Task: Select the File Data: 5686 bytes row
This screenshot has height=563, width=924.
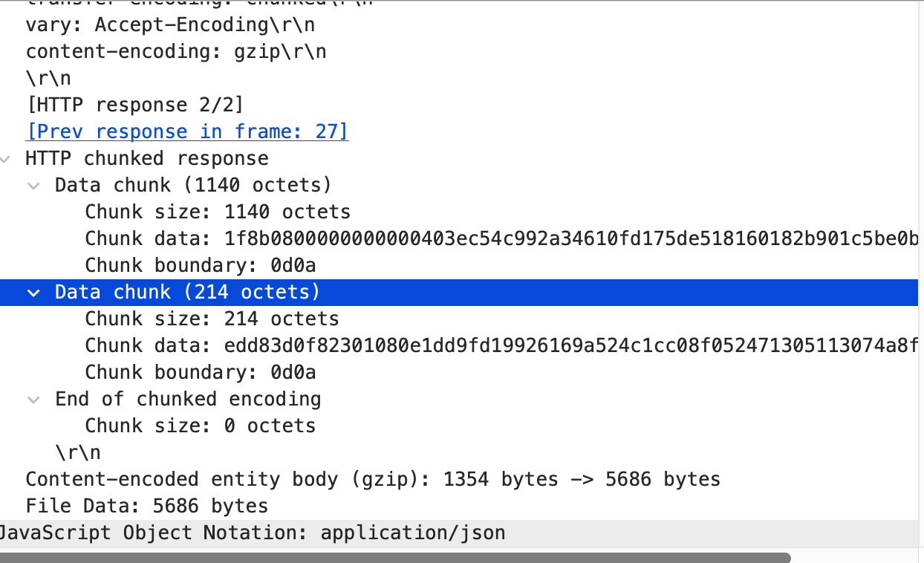Action: coord(145,506)
